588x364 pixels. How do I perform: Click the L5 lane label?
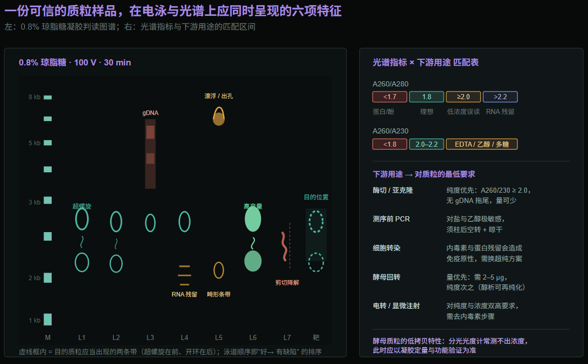(219, 337)
